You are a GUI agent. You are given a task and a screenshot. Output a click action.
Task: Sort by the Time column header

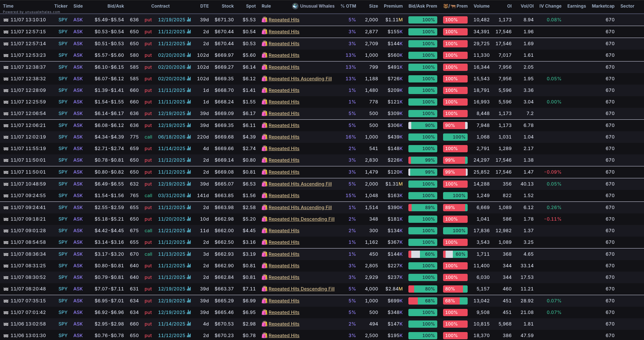8,6
